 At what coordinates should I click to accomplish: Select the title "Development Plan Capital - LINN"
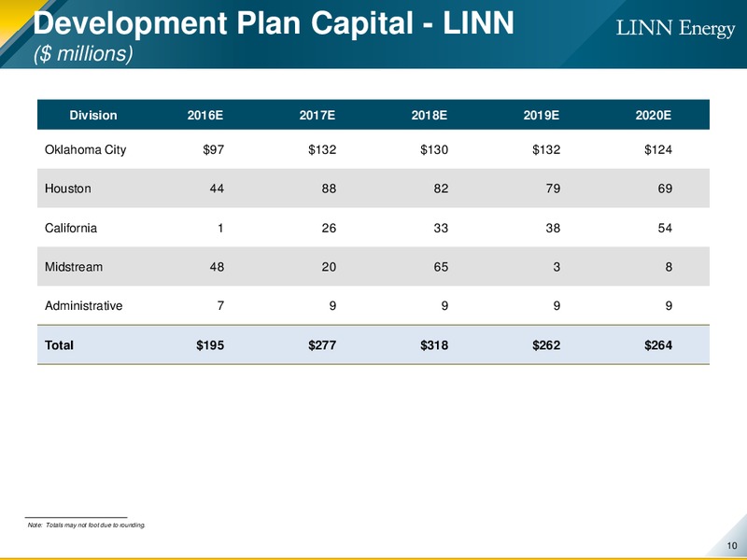pos(274,22)
